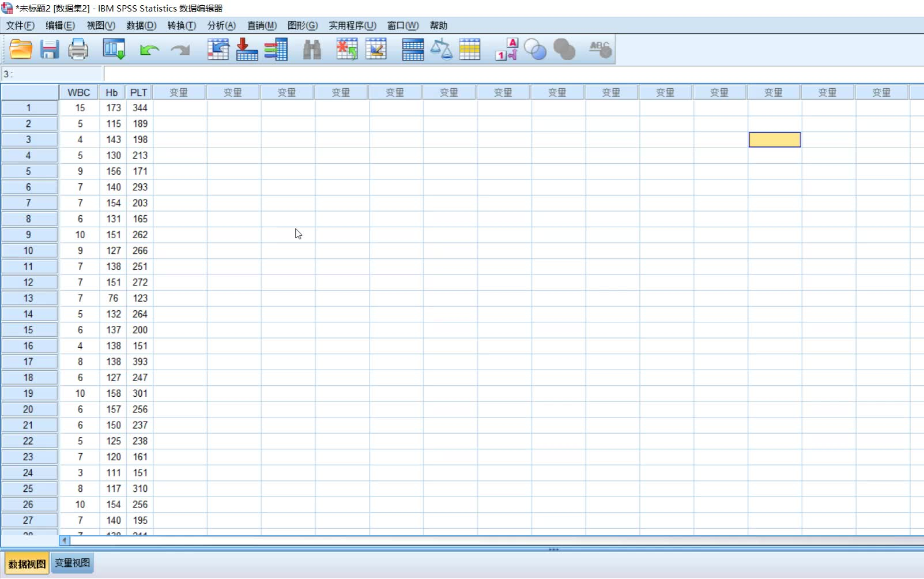Click the Split file icon
Screen dimensions: 924x579
point(413,50)
